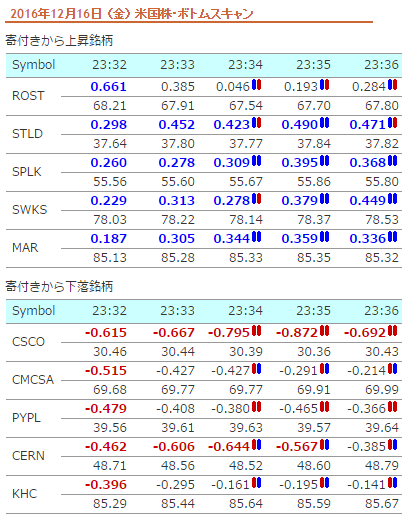Click STLD value 0.452 at 23:33
The image size is (407, 518).
point(177,125)
